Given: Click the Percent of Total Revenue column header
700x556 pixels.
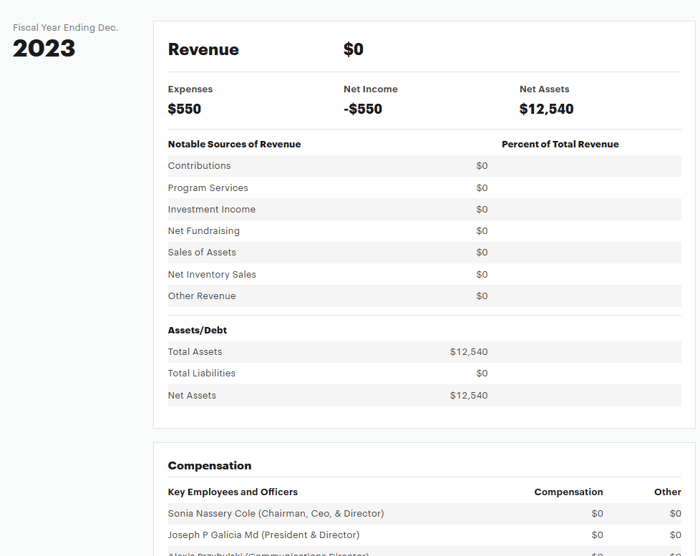Looking at the screenshot, I should [x=560, y=144].
